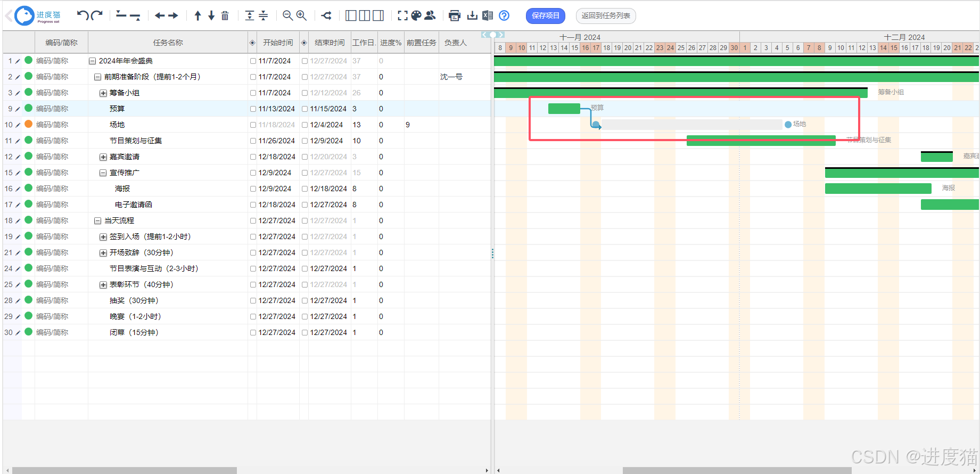The height and width of the screenshot is (474, 980).
Task: Click the back chevron beside the logo
Action: [x=9, y=15]
